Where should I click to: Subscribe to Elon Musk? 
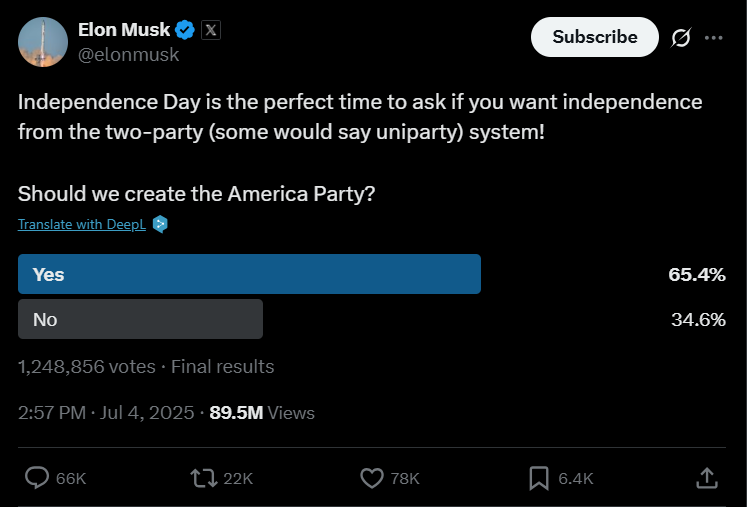tap(595, 37)
